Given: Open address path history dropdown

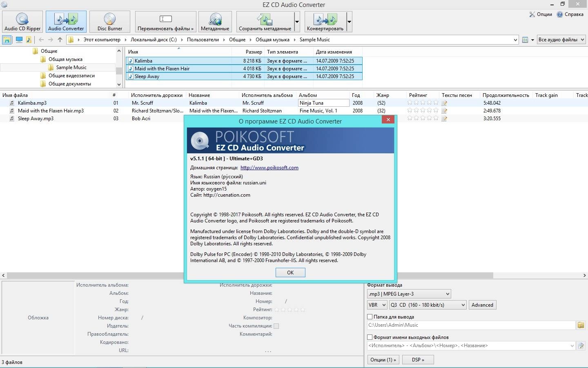Looking at the screenshot, I should (515, 40).
